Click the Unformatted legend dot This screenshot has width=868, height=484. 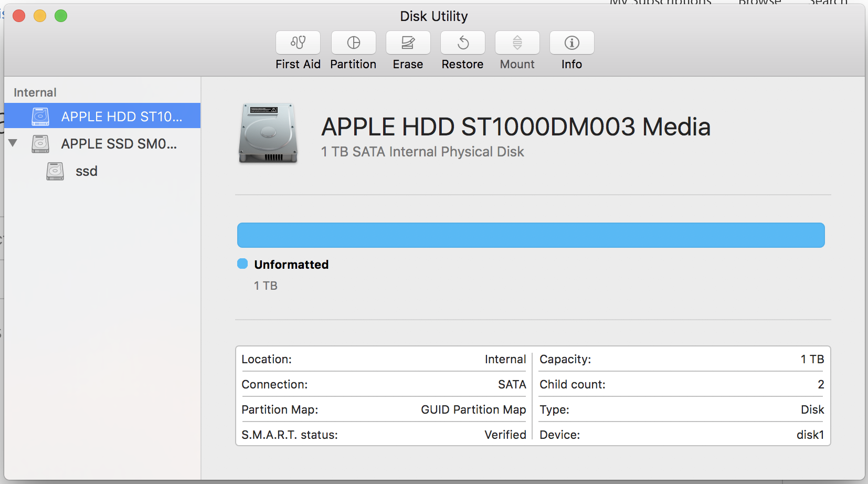pos(242,264)
